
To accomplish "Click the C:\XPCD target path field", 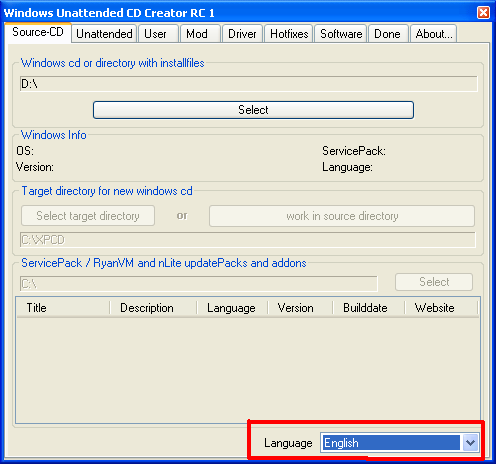I will point(247,240).
